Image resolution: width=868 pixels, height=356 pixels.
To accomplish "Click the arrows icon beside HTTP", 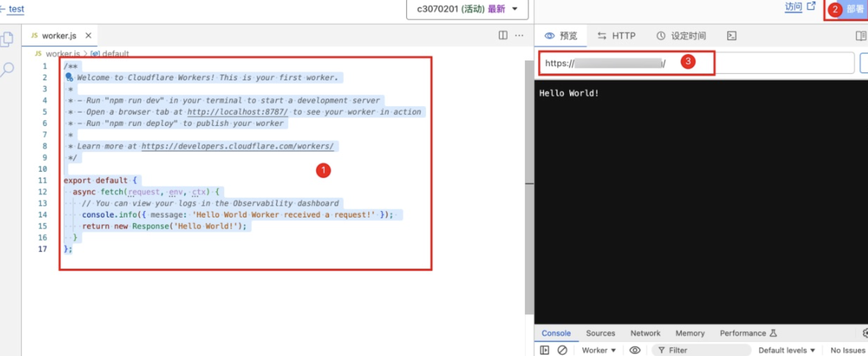I will point(602,36).
